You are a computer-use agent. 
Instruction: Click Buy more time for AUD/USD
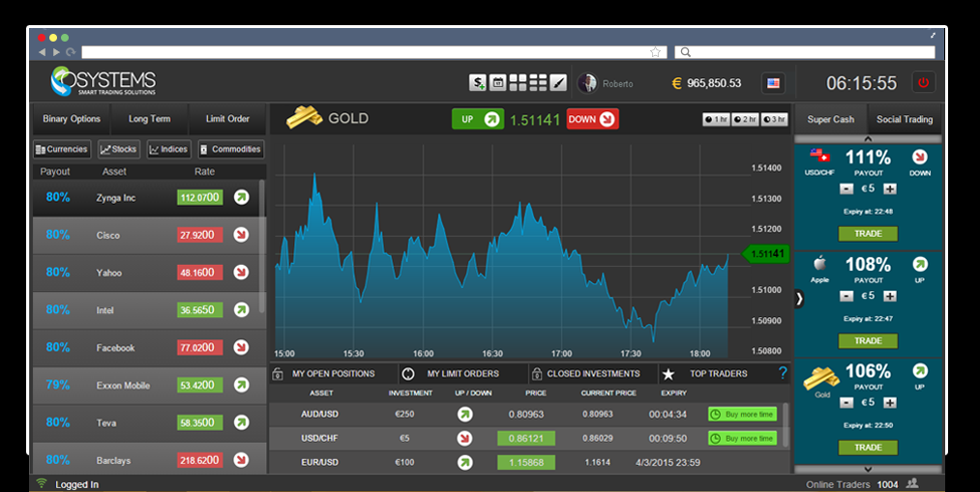point(742,414)
